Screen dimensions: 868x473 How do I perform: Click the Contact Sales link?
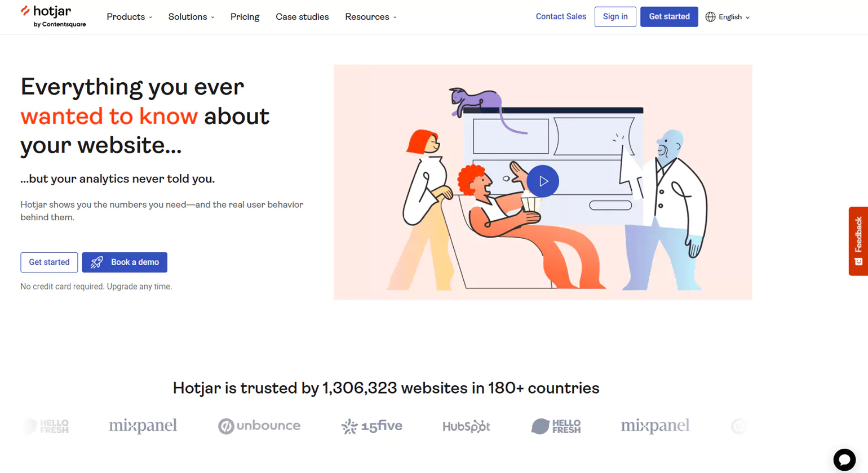pos(561,16)
